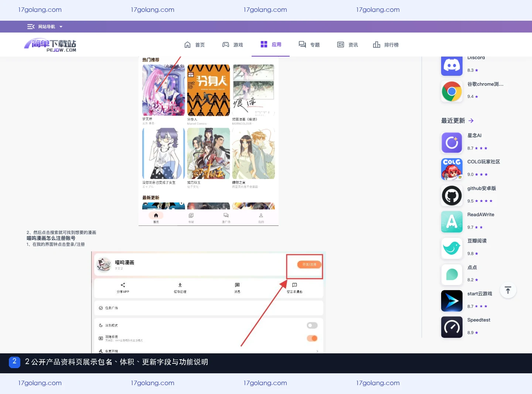Click the back-to-top arrow button
532x394 pixels.
(508, 291)
